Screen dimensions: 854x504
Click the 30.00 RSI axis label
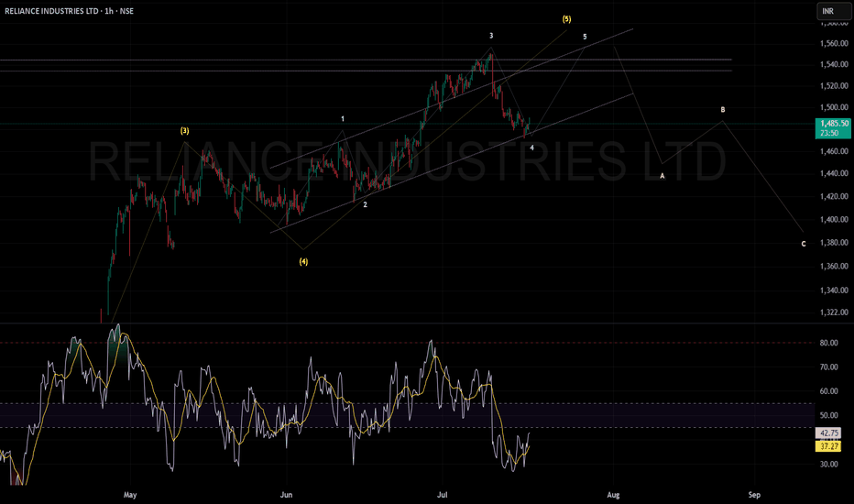point(828,465)
